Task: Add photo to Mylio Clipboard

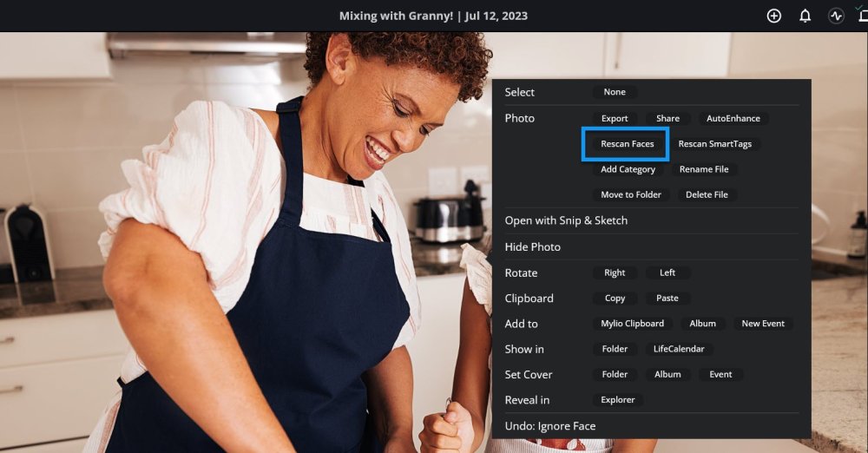Action: pyautogui.click(x=632, y=324)
